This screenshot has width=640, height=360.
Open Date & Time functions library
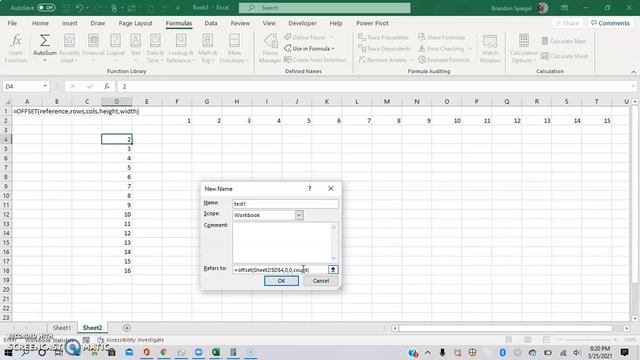coord(155,49)
